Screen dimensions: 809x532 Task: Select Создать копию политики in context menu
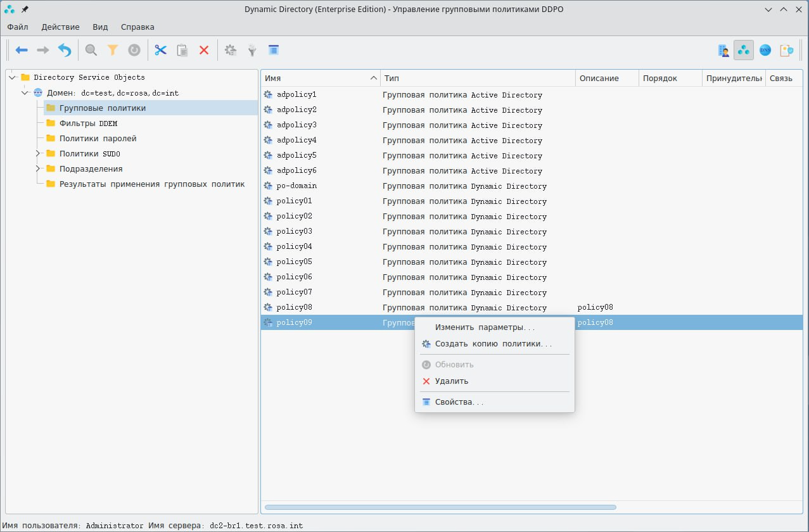point(493,344)
